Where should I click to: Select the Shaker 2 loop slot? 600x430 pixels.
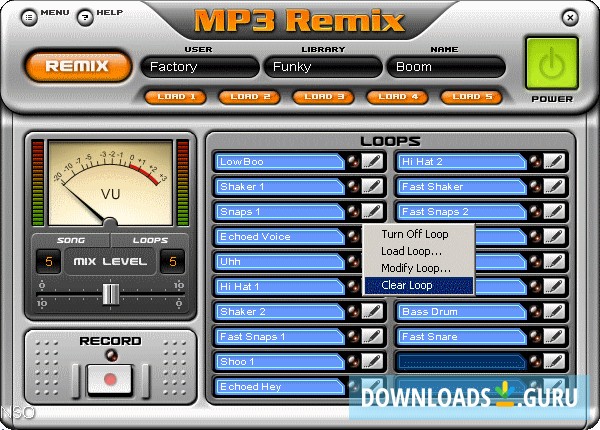[280, 311]
